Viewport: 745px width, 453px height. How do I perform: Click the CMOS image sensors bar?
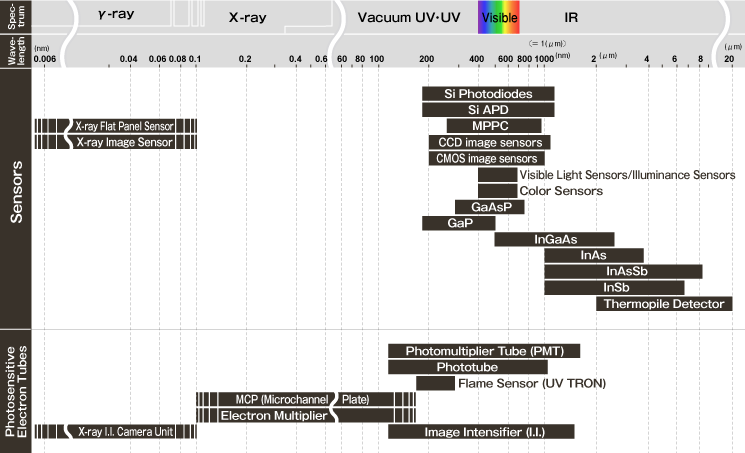click(x=485, y=158)
